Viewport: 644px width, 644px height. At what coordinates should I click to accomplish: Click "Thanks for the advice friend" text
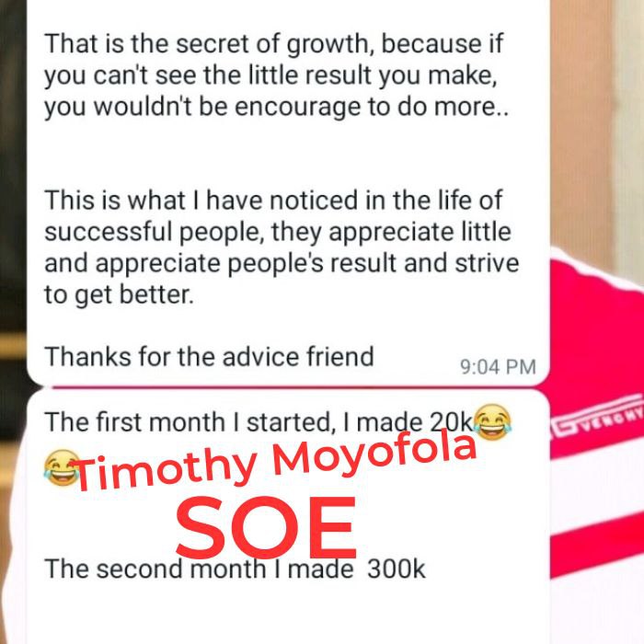coord(209,356)
